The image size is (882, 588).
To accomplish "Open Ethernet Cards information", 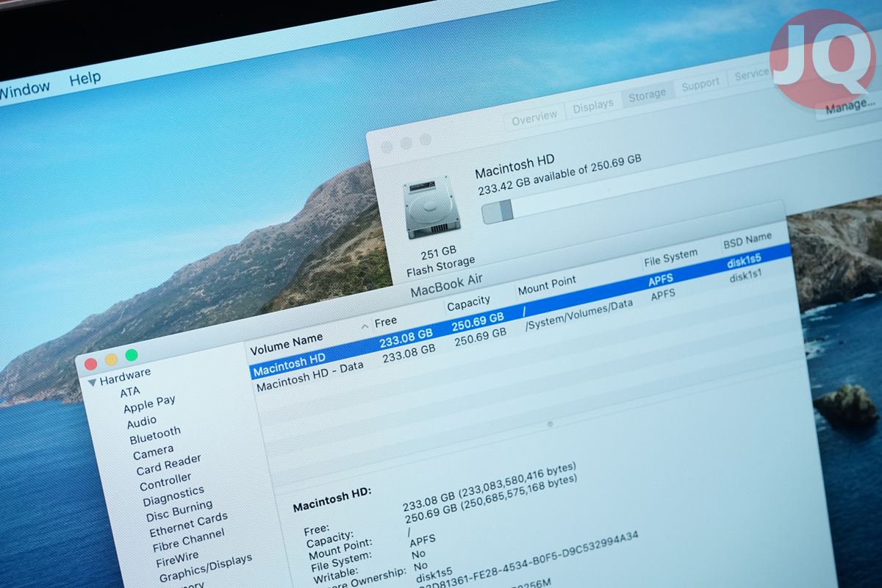I will pyautogui.click(x=189, y=525).
